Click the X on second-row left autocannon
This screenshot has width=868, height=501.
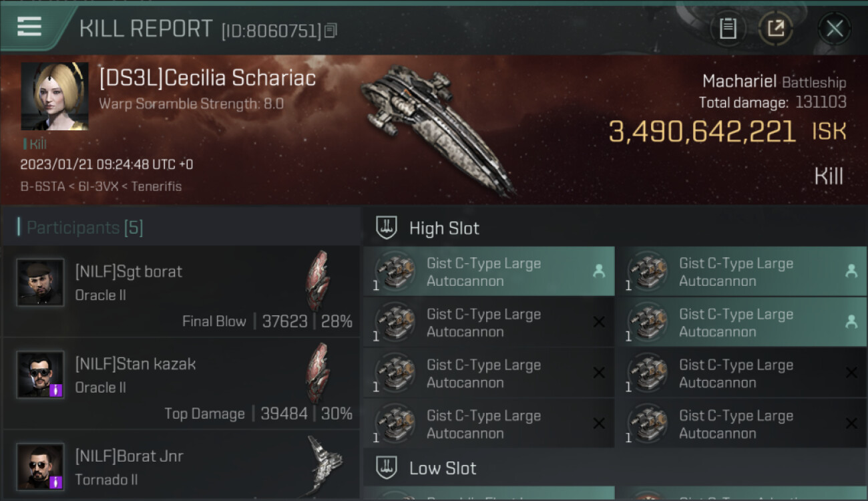click(x=599, y=322)
